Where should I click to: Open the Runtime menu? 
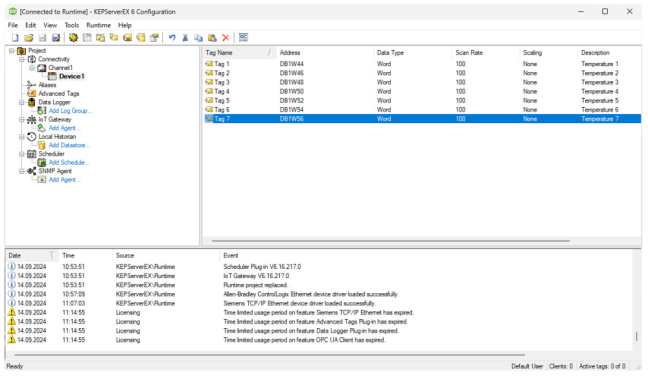pyautogui.click(x=98, y=25)
